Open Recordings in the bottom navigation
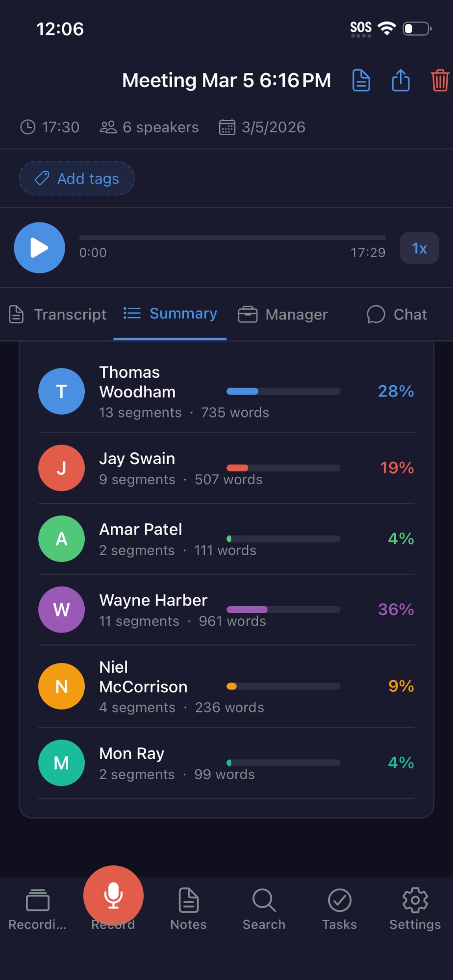This screenshot has height=980, width=453. pos(37,909)
